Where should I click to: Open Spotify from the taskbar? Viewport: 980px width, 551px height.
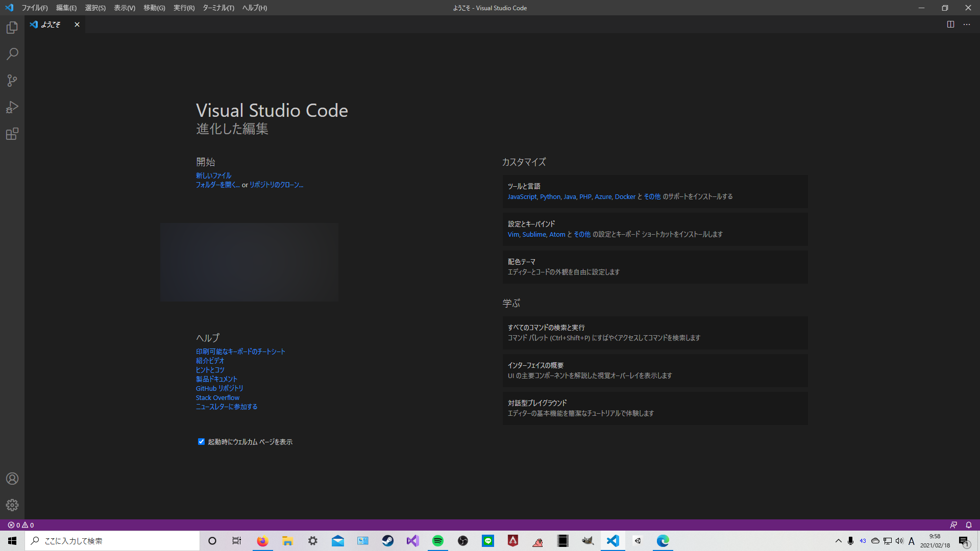pyautogui.click(x=438, y=541)
